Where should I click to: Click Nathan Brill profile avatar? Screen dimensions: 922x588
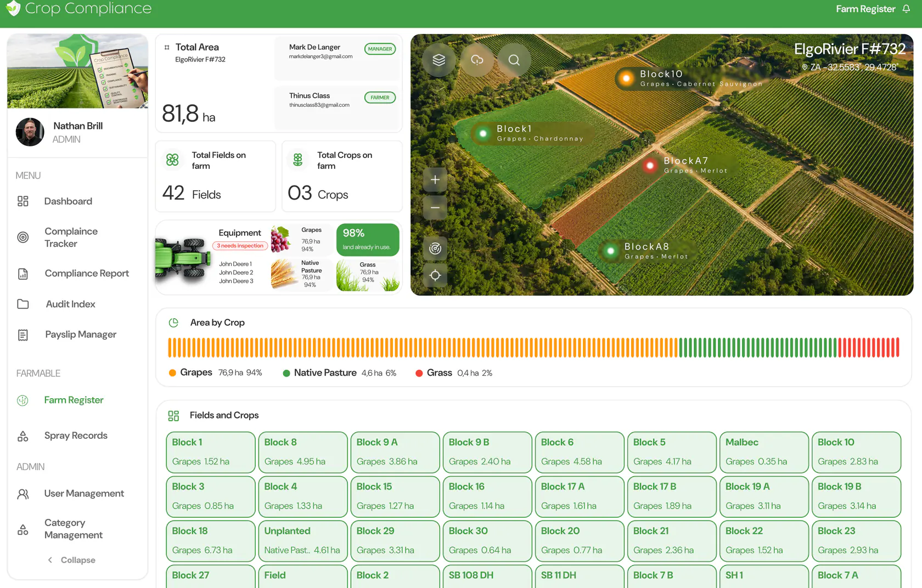point(30,132)
